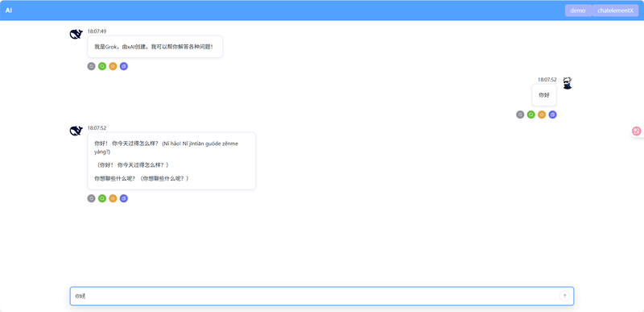Click orange star icon under the 你想聊些什么呢 reply
Viewport: 644px width, 312px height.
pos(113,198)
